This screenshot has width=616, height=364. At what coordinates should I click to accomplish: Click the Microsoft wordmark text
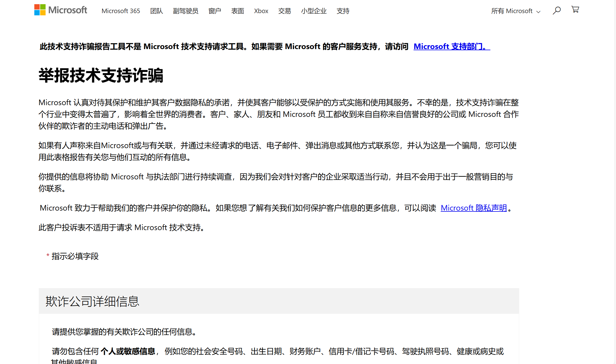68,10
